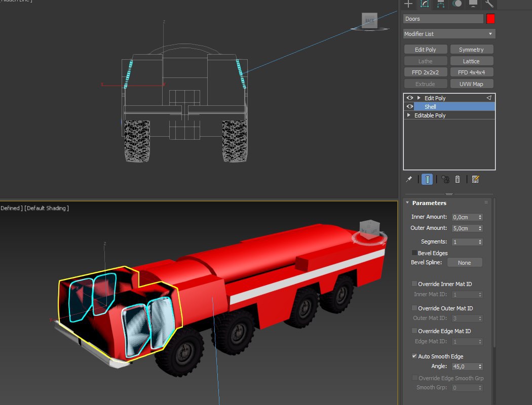Image resolution: width=532 pixels, height=405 pixels.
Task: Click the Angle 45,0 field
Action: coord(465,367)
